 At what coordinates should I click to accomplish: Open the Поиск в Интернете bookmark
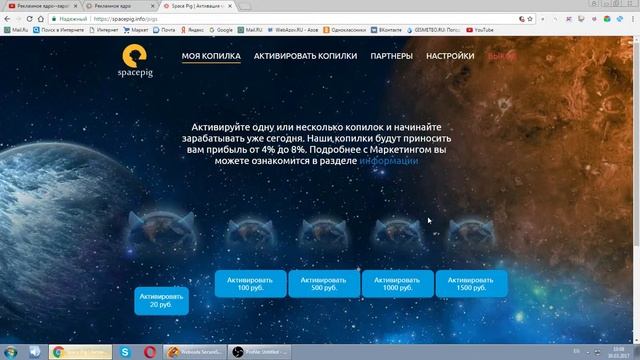coord(58,30)
